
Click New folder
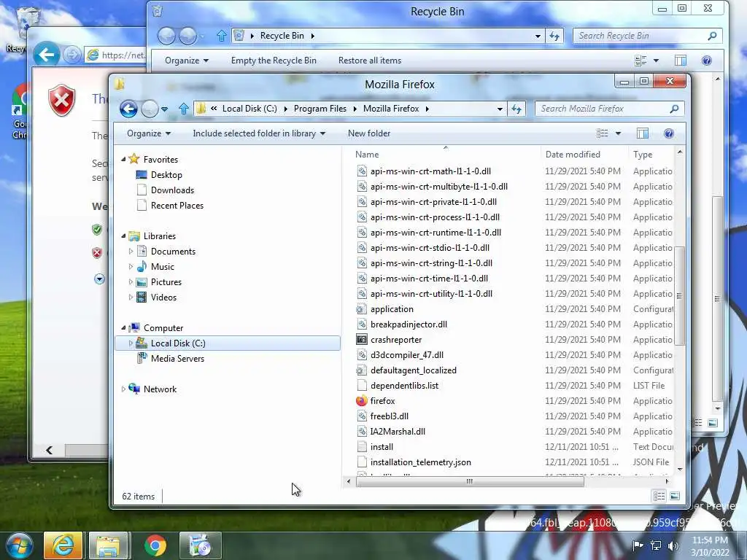(368, 133)
